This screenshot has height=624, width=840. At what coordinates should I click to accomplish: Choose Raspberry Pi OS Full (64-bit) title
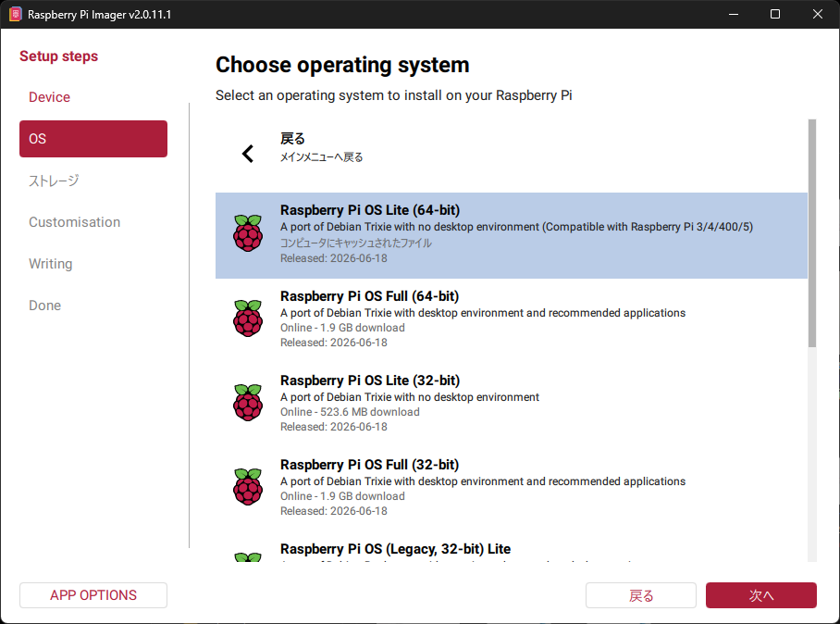pos(370,296)
